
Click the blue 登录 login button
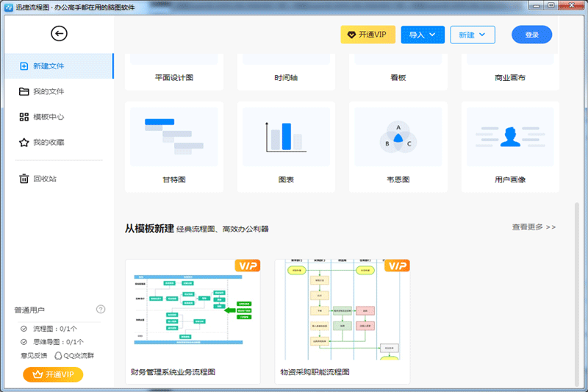coord(532,35)
